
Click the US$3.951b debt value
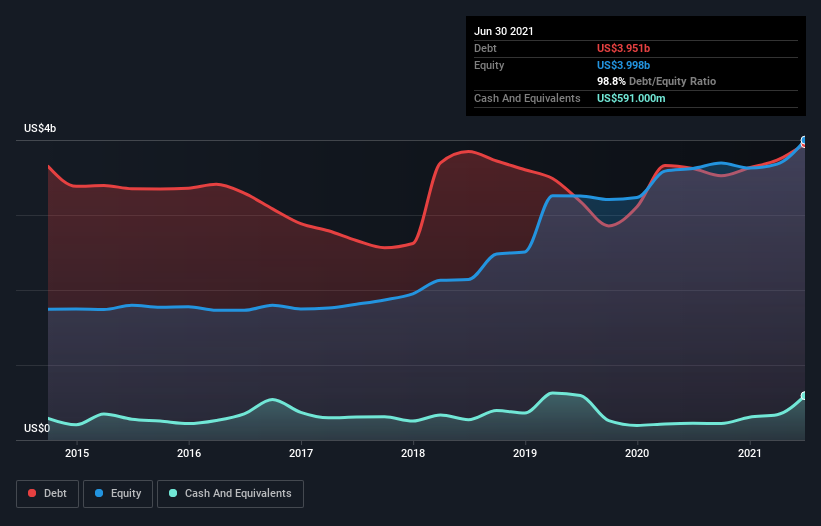(623, 48)
